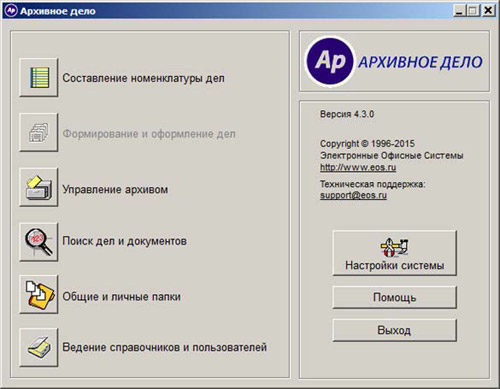Viewport: 500px width, 389px height.
Task: Click the Поиск дел и документов label
Action: coord(124,241)
